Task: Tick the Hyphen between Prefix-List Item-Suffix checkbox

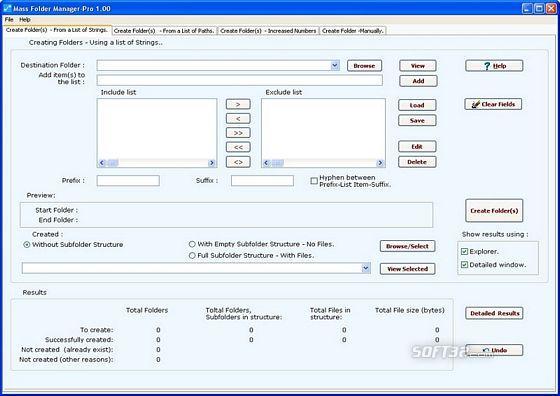Action: pos(314,181)
